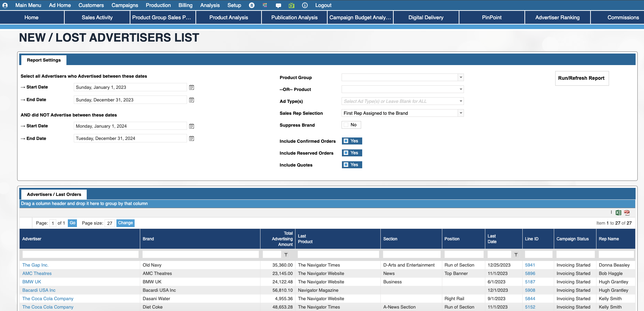This screenshot has height=311, width=644.
Task: Open the colorful apps grid icon
Action: point(265,5)
